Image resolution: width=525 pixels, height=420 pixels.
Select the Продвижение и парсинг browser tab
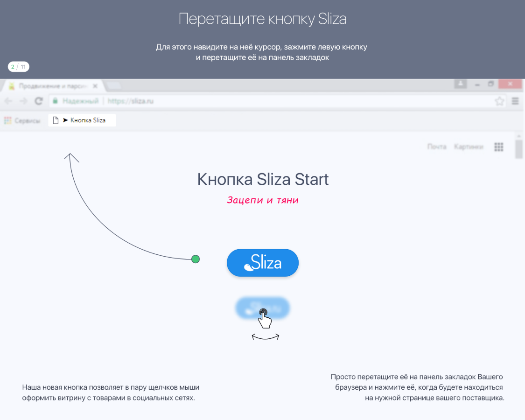54,86
